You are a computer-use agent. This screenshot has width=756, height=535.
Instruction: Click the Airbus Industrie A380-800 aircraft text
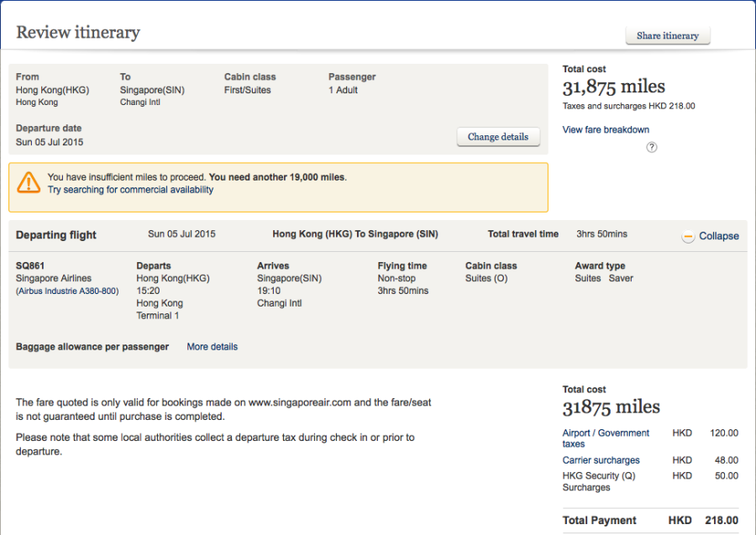coord(67,291)
